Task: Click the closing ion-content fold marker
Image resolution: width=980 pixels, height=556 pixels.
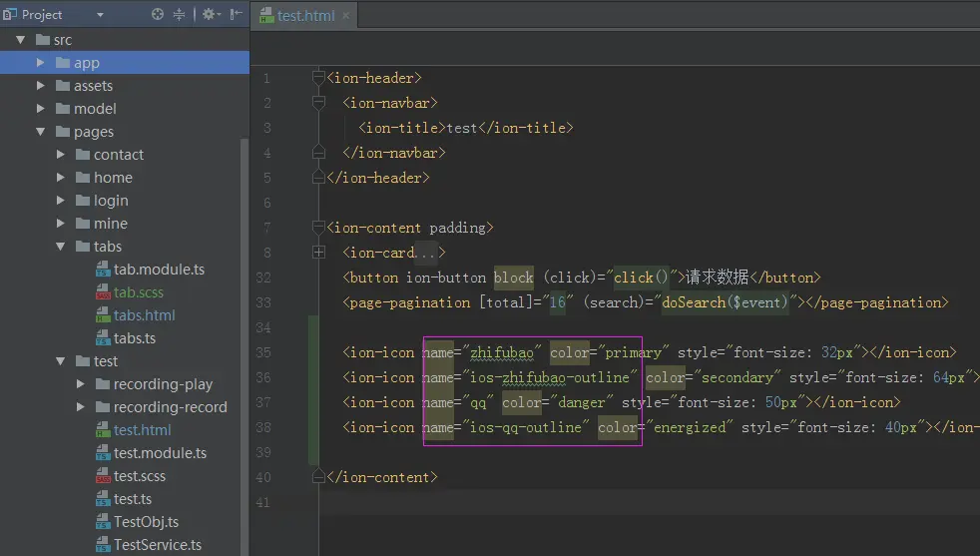Action: point(318,477)
